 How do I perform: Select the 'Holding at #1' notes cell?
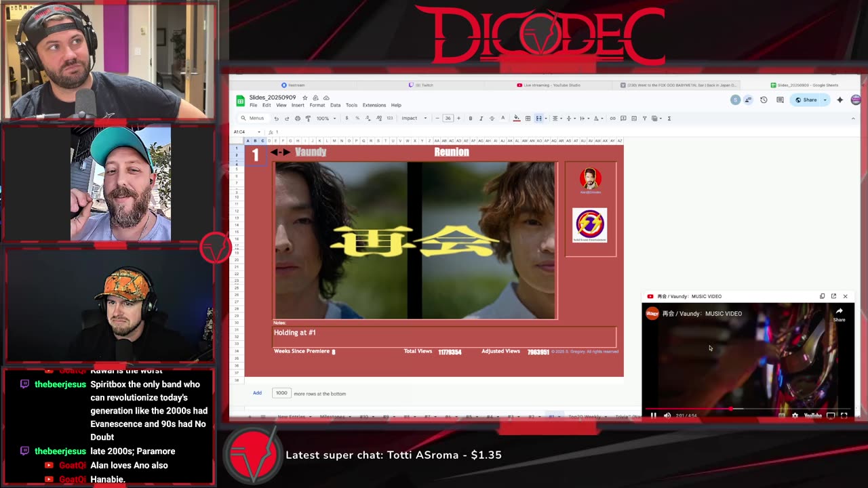click(x=445, y=337)
